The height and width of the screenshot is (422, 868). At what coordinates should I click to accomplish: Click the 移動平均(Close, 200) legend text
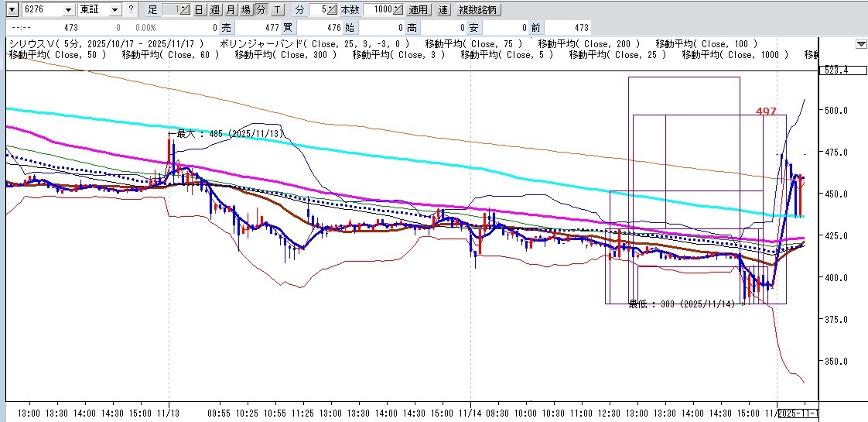click(x=589, y=43)
